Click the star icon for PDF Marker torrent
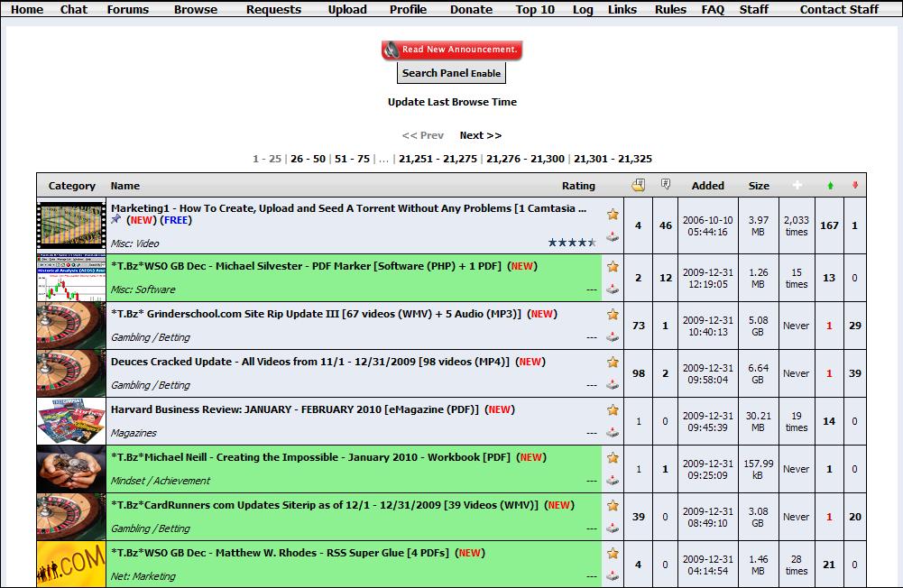The image size is (903, 588). (613, 267)
